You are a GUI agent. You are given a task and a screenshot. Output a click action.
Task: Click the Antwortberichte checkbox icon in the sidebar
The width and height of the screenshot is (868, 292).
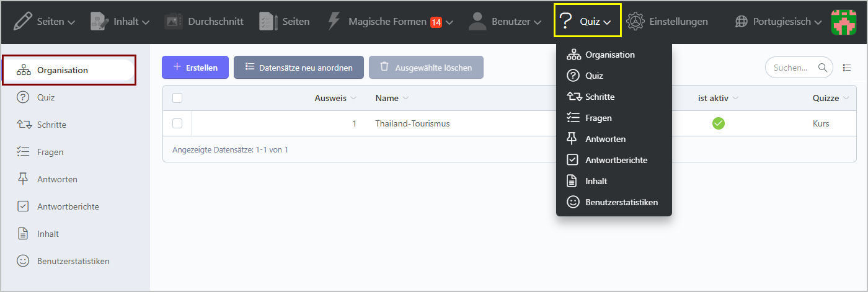[x=24, y=206]
